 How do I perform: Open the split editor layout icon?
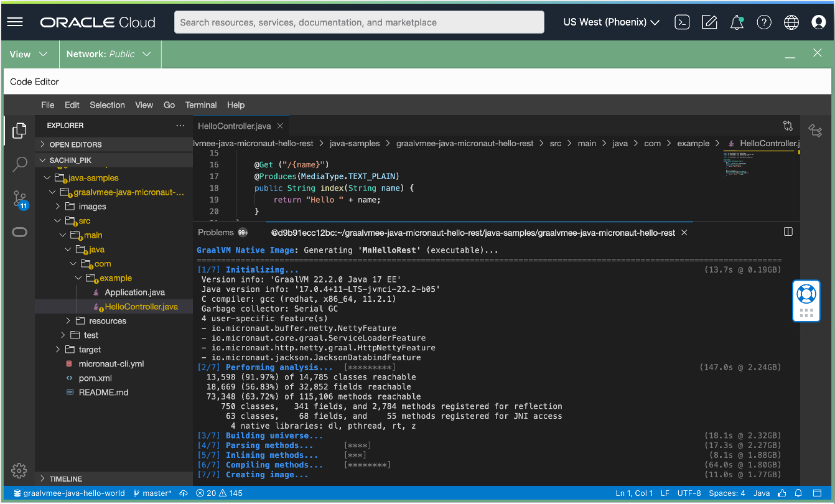coord(788,231)
